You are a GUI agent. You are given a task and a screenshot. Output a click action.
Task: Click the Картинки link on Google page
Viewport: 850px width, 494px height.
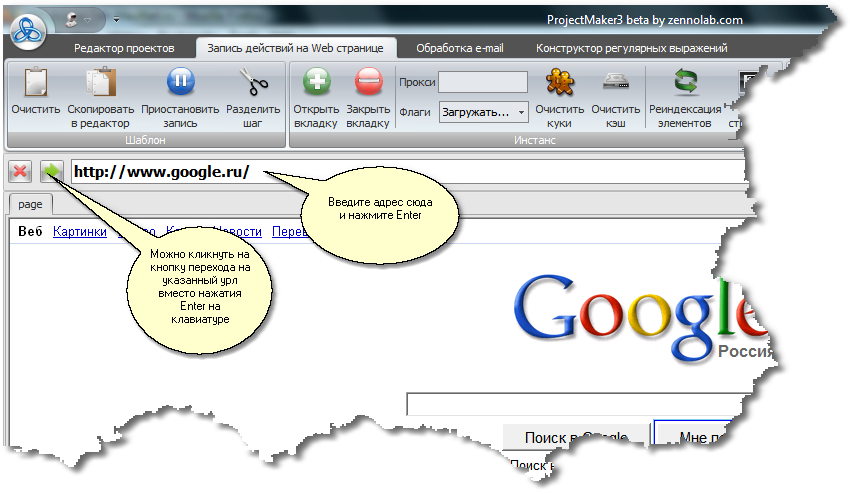(x=80, y=232)
